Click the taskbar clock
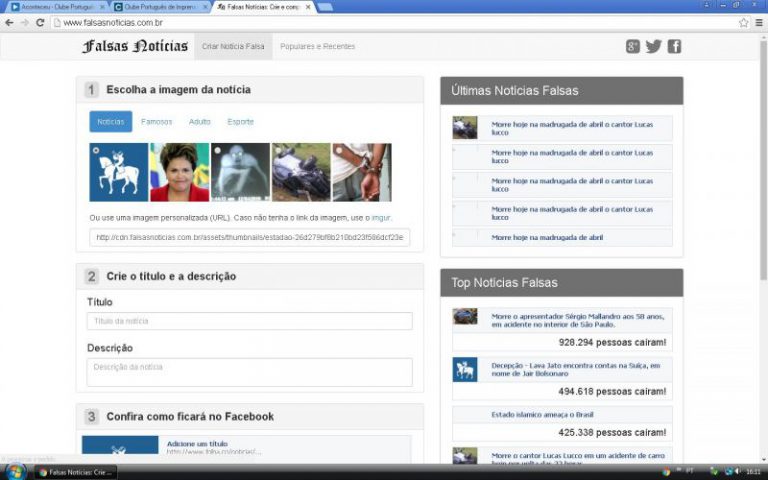768x480 pixels. point(753,472)
